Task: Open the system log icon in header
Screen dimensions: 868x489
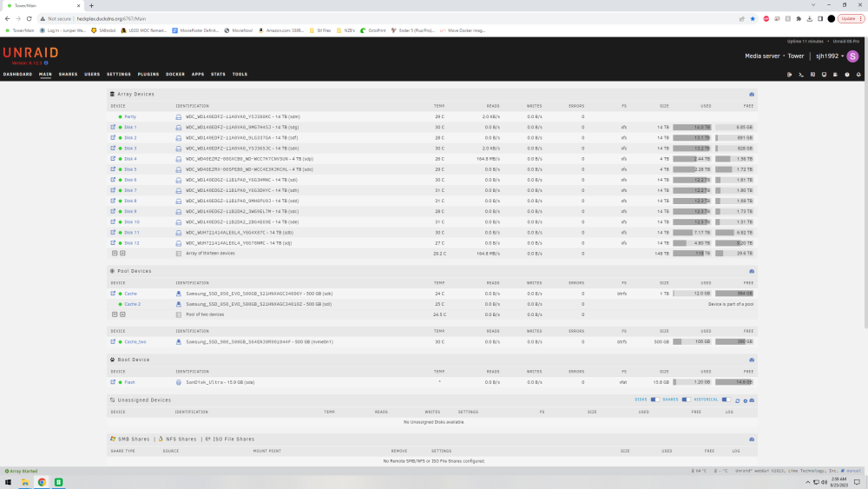Action: coord(835,74)
